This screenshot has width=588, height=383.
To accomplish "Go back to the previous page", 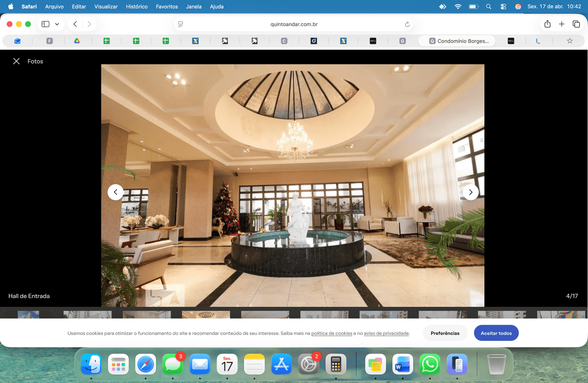I will (x=75, y=24).
